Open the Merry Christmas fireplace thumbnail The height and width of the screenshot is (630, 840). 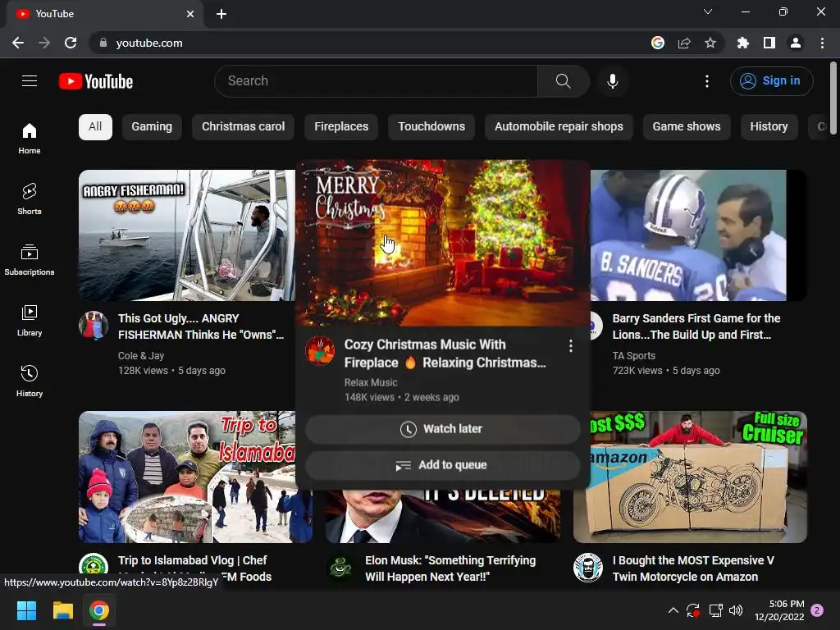[x=442, y=243]
